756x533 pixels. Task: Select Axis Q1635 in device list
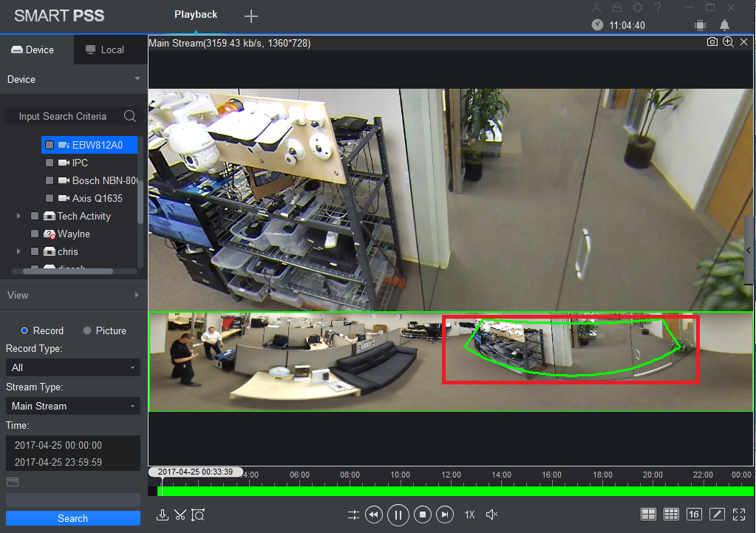[x=98, y=198]
